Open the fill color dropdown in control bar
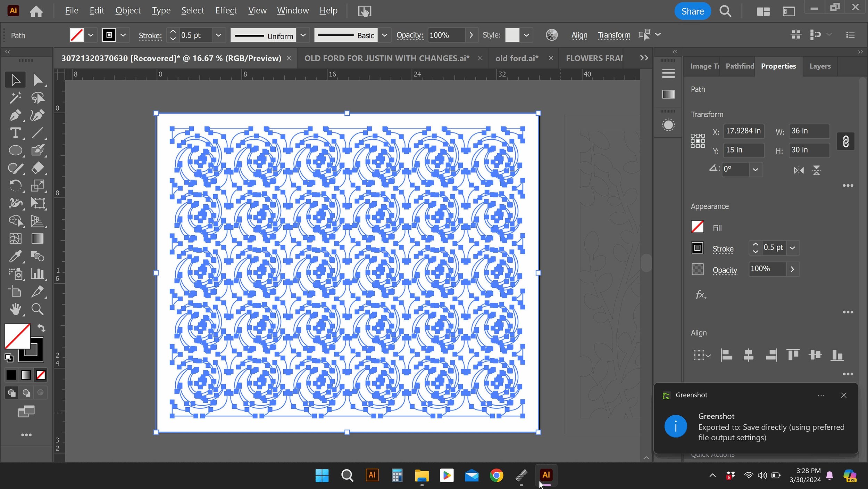868x489 pixels. (91, 35)
